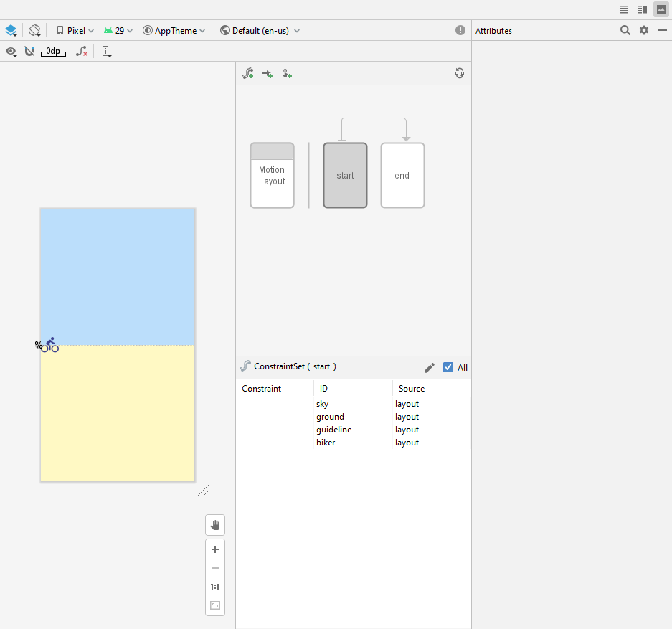Select the biker row in constraint list

[x=326, y=443]
